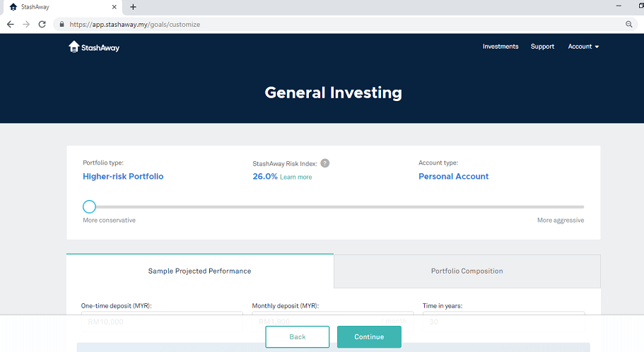644x352 pixels.
Task: Reload the page with the refresh icon
Action: (42, 24)
